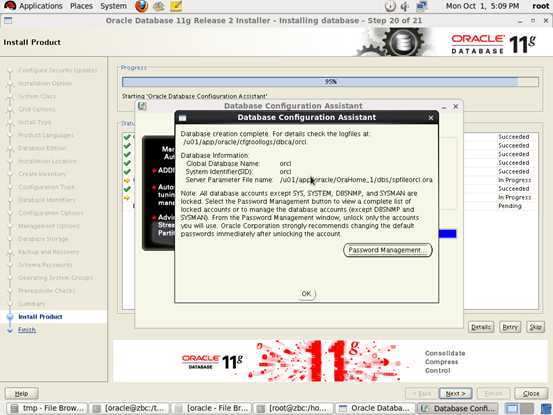Close the Database Configuration Assistant dialog
Screen dimensions: 553x415
coord(431,118)
